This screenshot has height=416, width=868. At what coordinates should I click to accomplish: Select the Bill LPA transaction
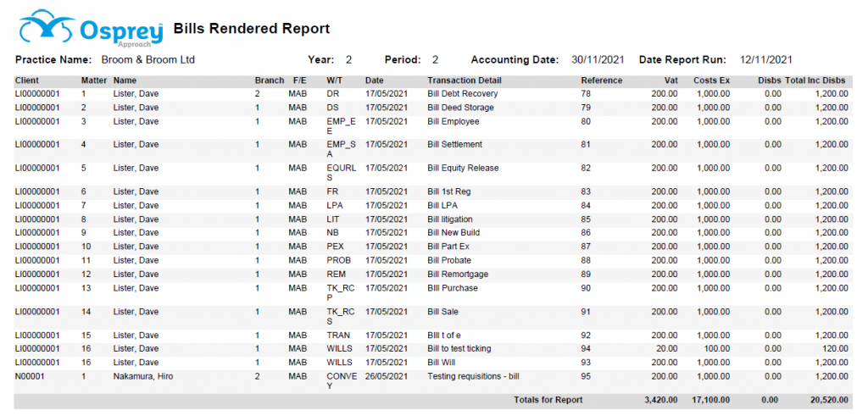point(442,205)
